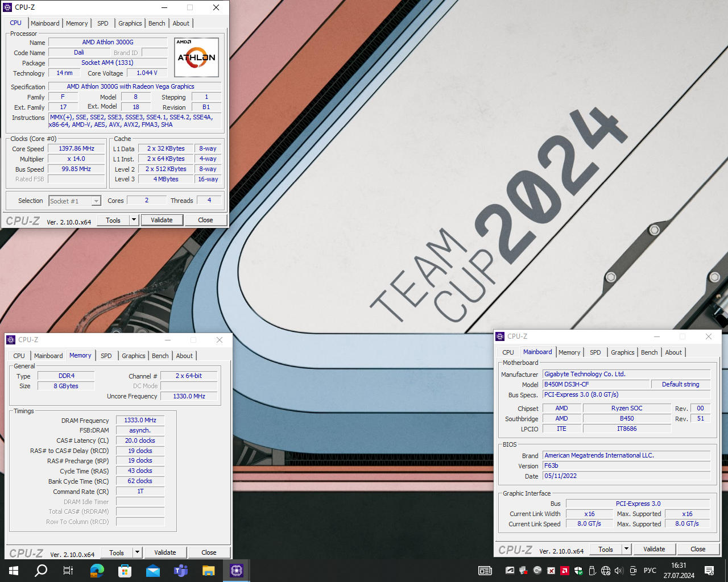Image resolution: width=728 pixels, height=582 pixels.
Task: Launch Microsoft Edge from taskbar
Action: click(97, 571)
